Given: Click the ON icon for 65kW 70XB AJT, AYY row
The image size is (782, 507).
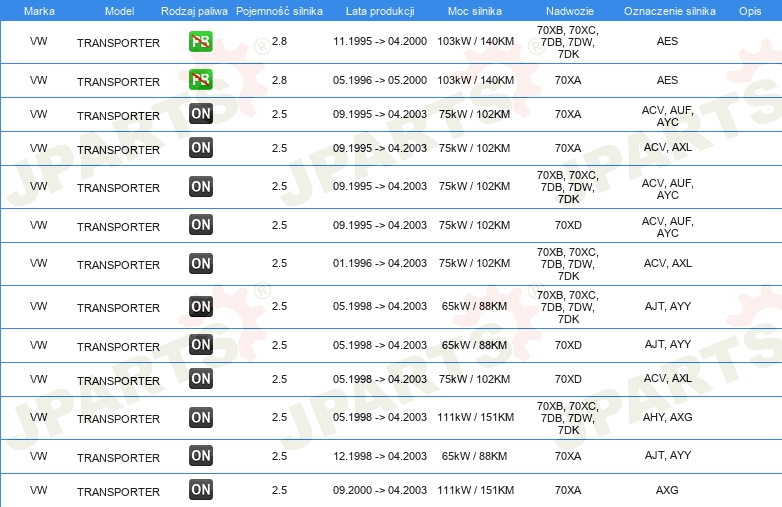Looking at the screenshot, I should coord(201,307).
